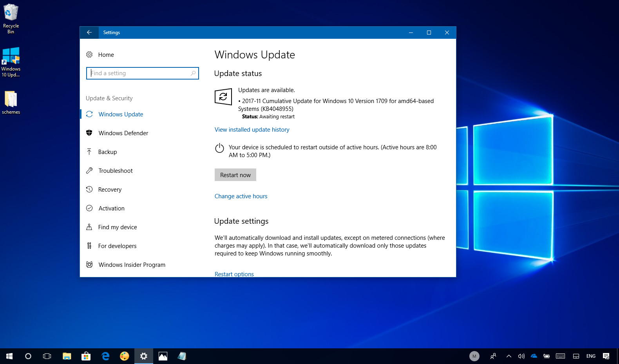Select the Windows 10 Upd... desktop shortcut
Viewport: 619px width, 364px height.
tap(11, 62)
